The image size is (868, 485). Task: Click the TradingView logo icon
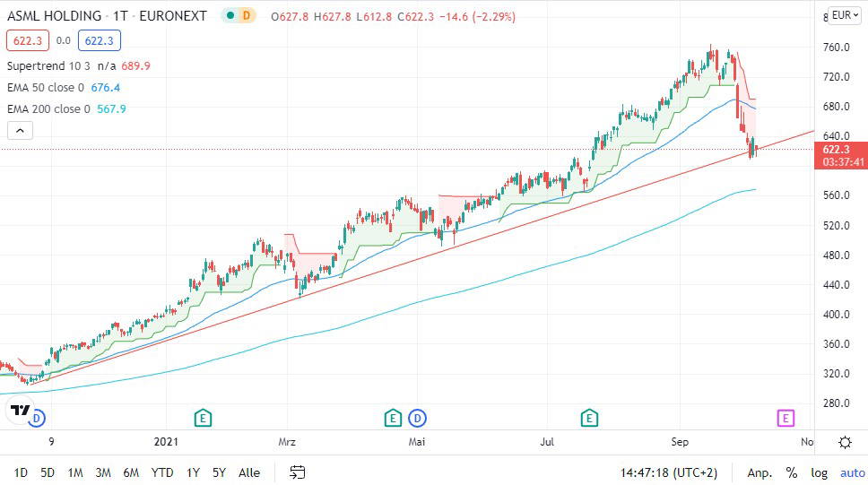pos(20,411)
